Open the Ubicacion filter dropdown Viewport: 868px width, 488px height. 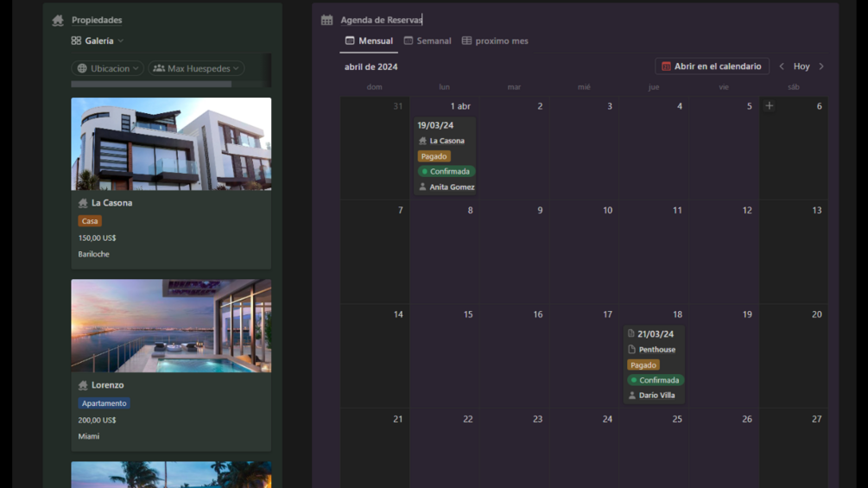point(107,68)
